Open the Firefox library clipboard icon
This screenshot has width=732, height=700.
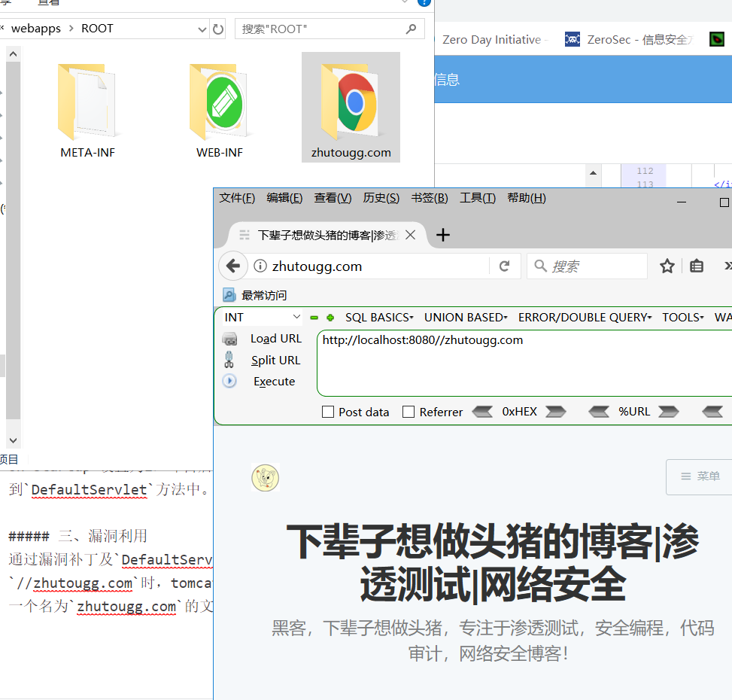(x=696, y=266)
